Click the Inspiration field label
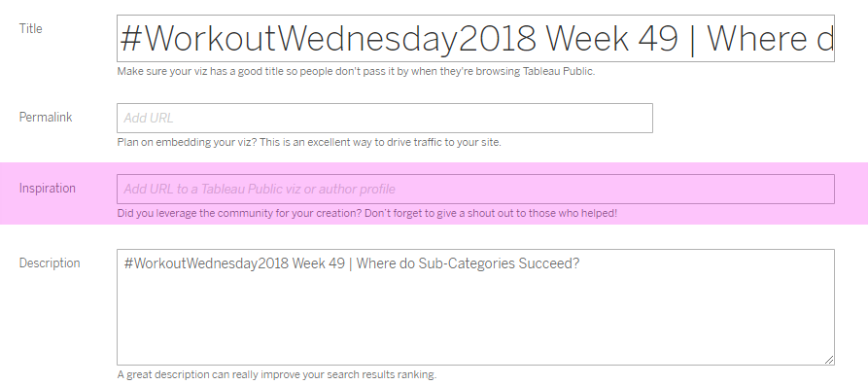 pyautogui.click(x=47, y=189)
